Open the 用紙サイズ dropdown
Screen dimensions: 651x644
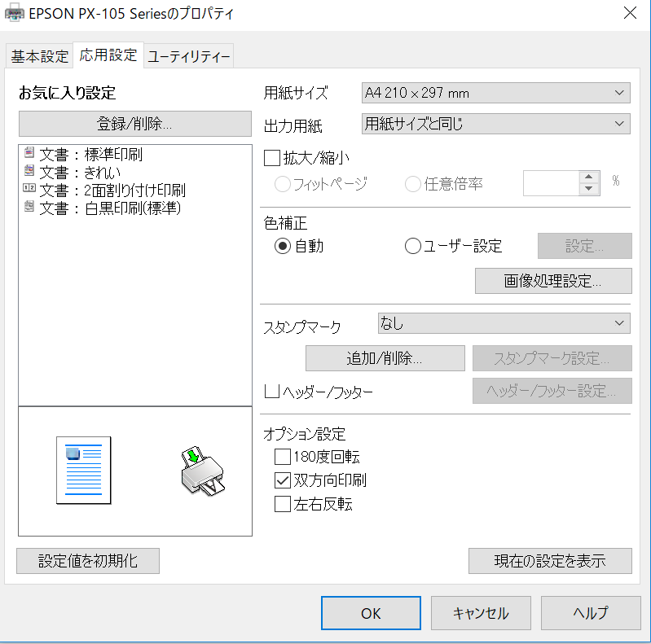point(495,93)
